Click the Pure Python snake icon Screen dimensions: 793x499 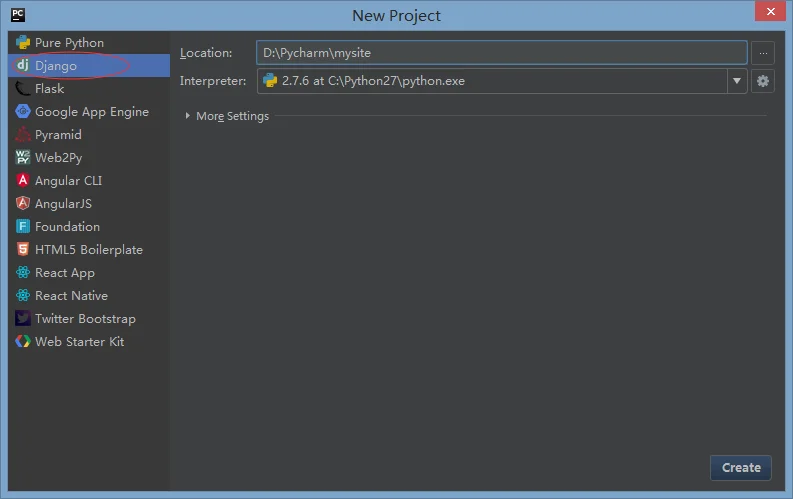pyautogui.click(x=23, y=42)
